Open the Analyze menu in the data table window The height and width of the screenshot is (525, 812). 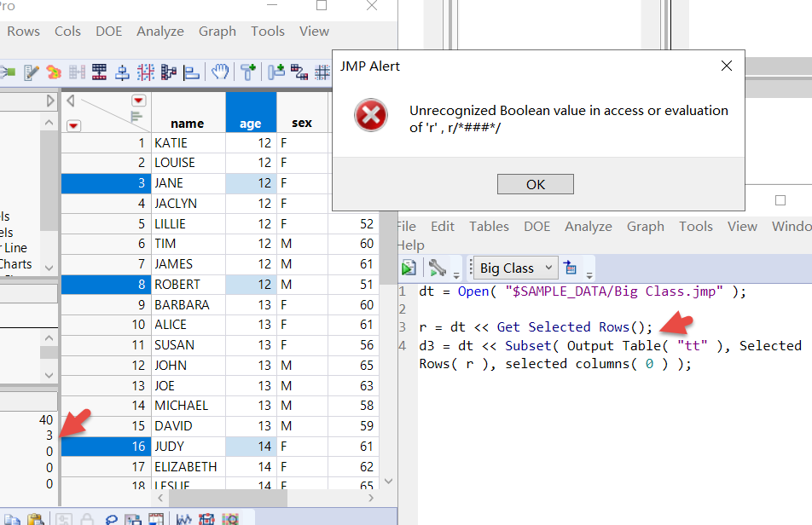tap(159, 32)
